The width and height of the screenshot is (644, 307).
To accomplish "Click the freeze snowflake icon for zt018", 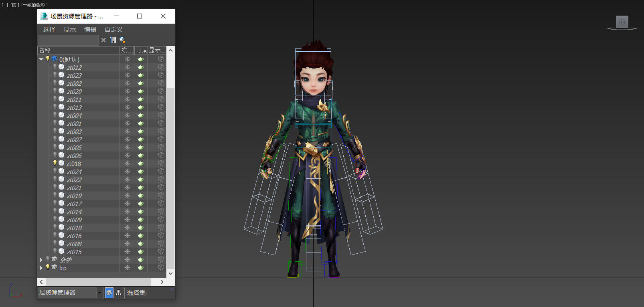I will (x=127, y=164).
